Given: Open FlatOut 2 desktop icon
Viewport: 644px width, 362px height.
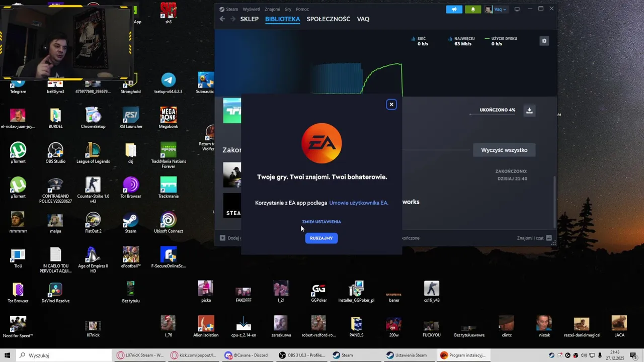Looking at the screenshot, I should (93, 223).
